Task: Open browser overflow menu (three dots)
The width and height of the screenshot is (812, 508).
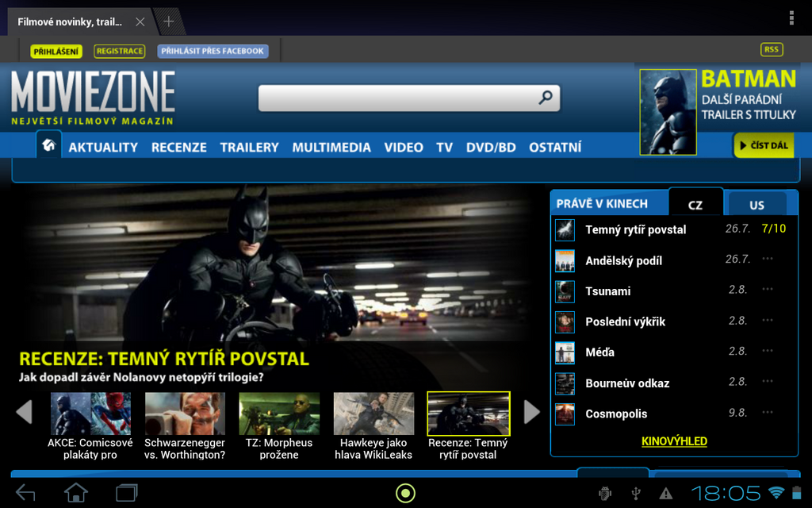Action: pyautogui.click(x=791, y=18)
